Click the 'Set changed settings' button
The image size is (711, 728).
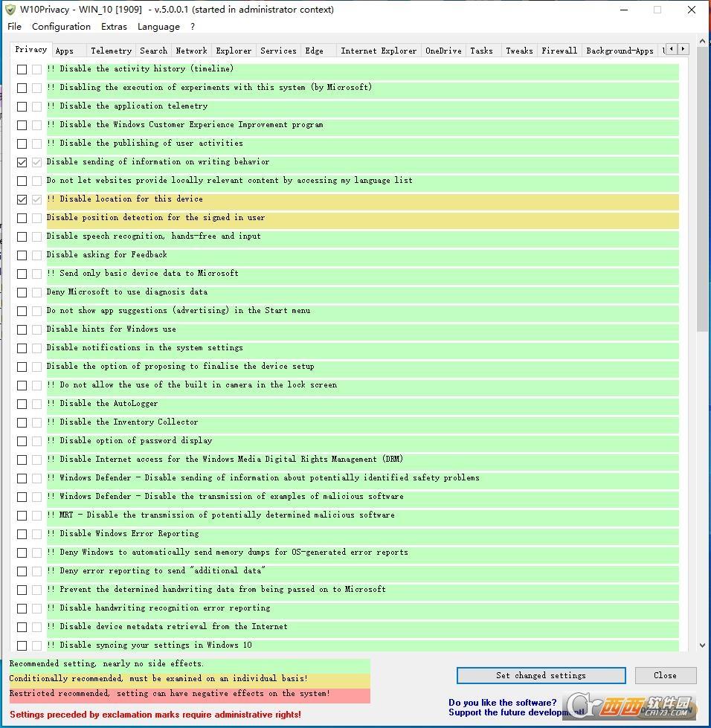(x=541, y=675)
